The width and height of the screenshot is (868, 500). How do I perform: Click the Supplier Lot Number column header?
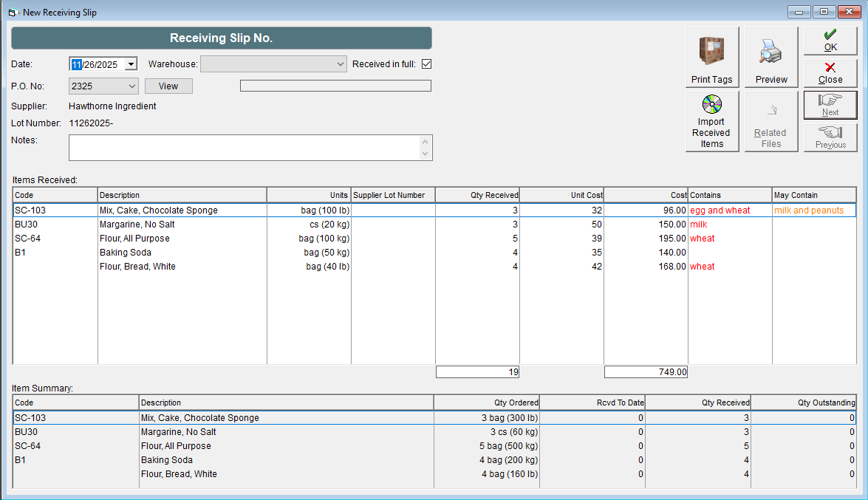[x=392, y=195]
